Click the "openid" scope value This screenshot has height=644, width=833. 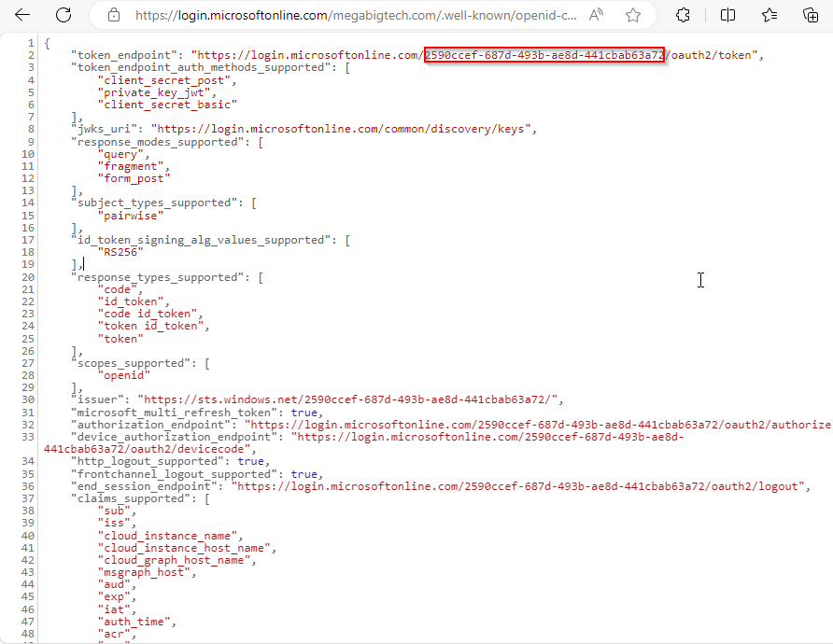pyautogui.click(x=124, y=375)
